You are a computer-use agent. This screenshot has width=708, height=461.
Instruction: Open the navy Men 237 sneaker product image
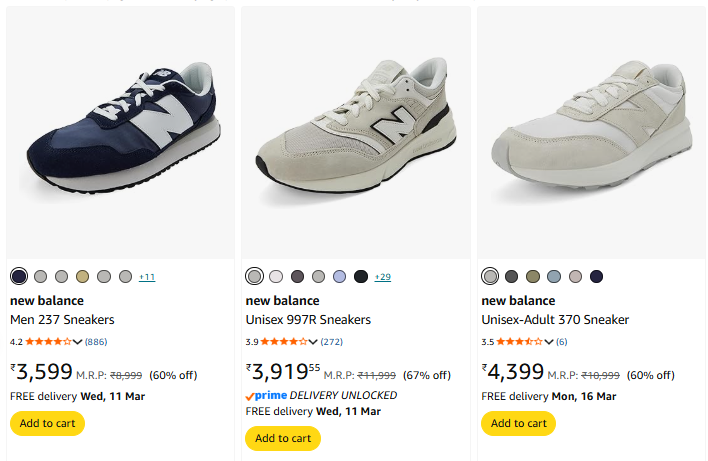coord(120,130)
